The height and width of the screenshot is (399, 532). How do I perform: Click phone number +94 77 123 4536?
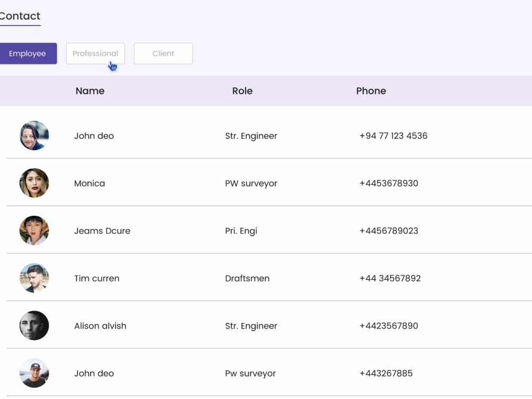coord(394,136)
